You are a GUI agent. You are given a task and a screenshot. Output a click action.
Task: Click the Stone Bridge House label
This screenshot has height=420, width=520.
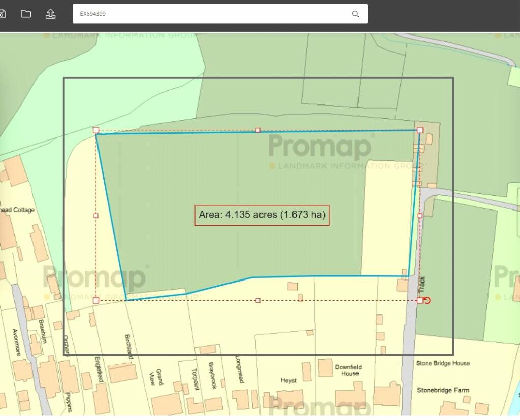443,363
